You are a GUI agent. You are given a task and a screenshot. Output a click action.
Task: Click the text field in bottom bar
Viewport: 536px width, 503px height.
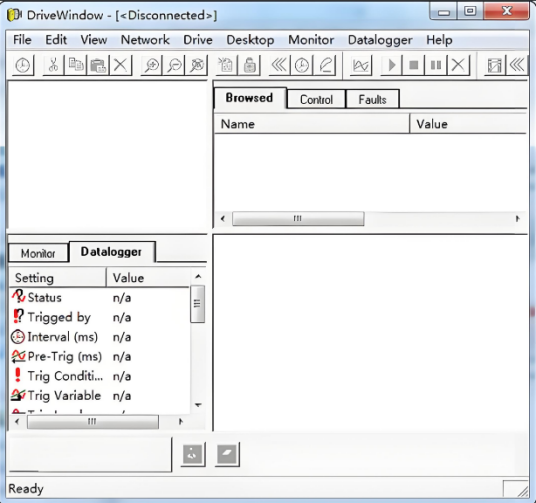90,454
